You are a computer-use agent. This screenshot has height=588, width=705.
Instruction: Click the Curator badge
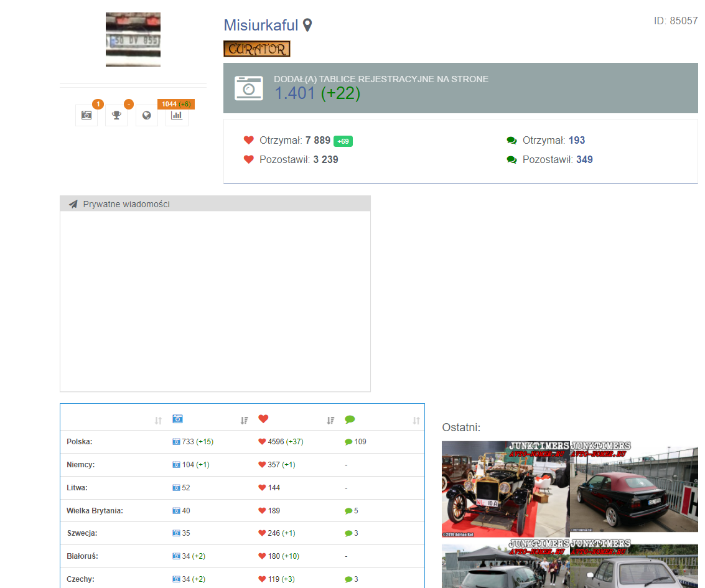[x=256, y=49]
